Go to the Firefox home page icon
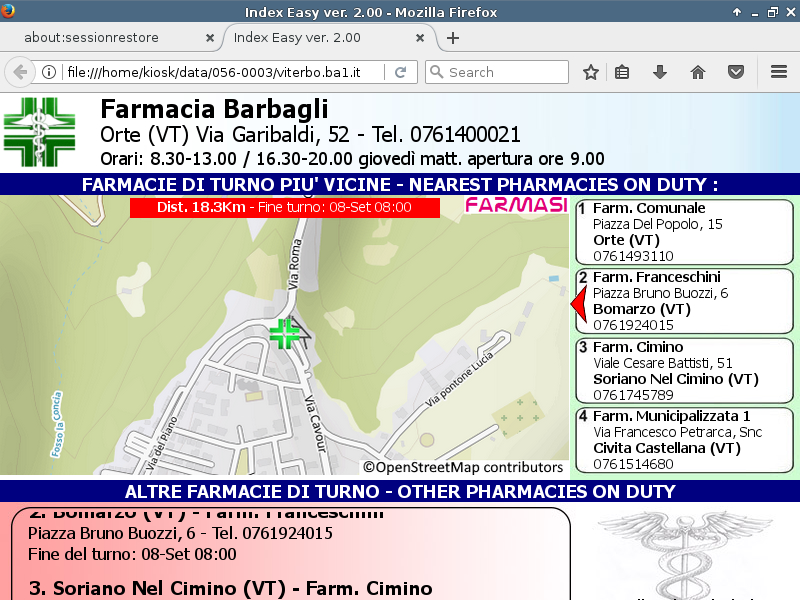 point(698,72)
